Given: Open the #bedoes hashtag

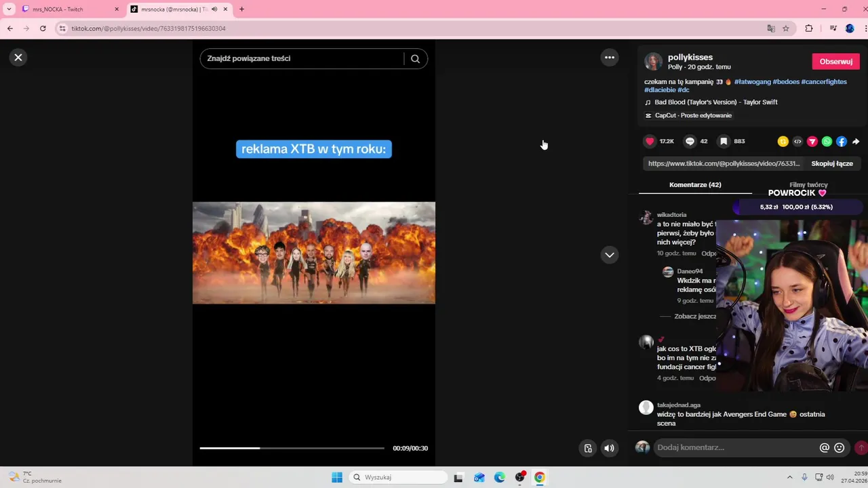Looking at the screenshot, I should click(x=786, y=81).
